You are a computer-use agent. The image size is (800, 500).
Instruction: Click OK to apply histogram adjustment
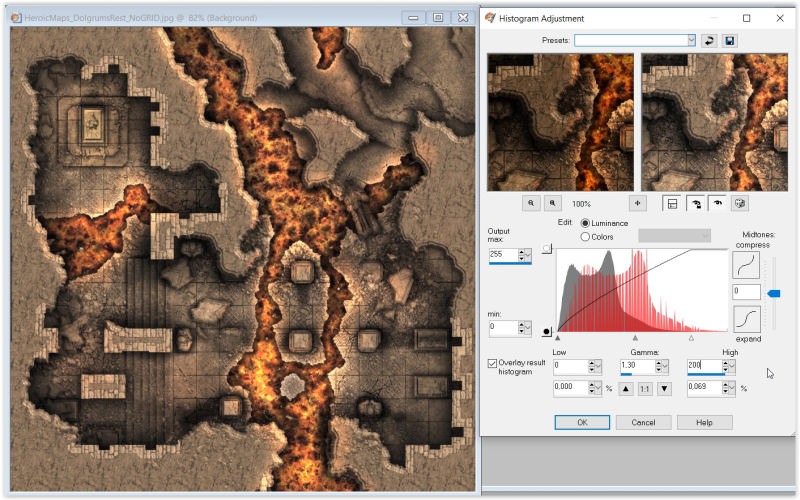click(583, 422)
